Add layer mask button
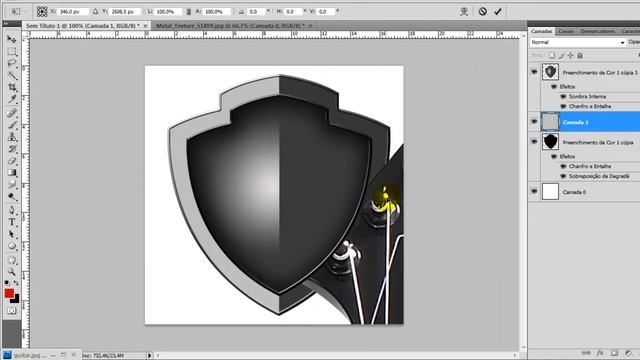The height and width of the screenshot is (360, 640). (x=614, y=353)
